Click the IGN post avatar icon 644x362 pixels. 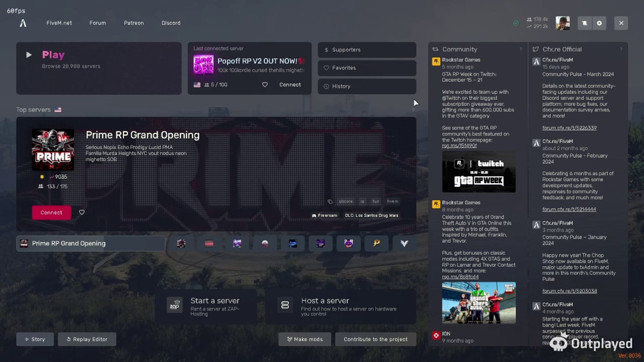click(436, 335)
